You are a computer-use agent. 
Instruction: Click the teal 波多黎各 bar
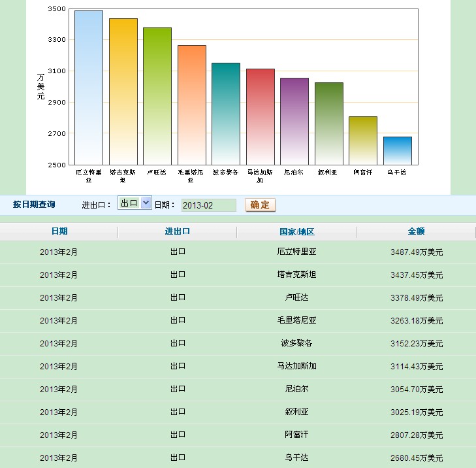point(226,114)
